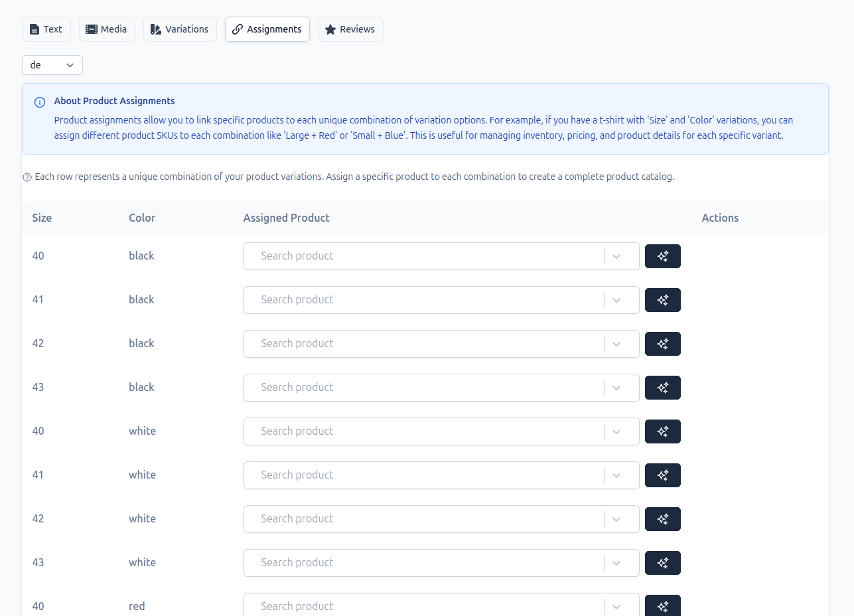Click the sparkle button for 42 black row

click(663, 344)
